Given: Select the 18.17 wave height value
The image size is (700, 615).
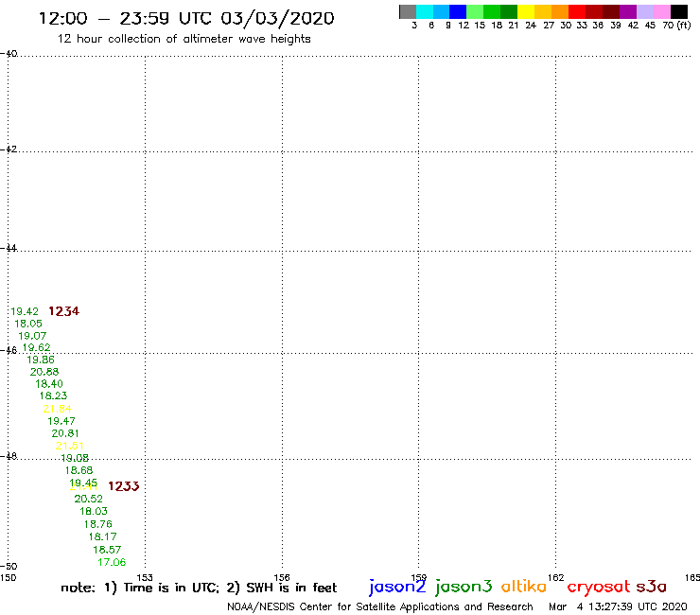Looking at the screenshot, I should click(x=103, y=536).
